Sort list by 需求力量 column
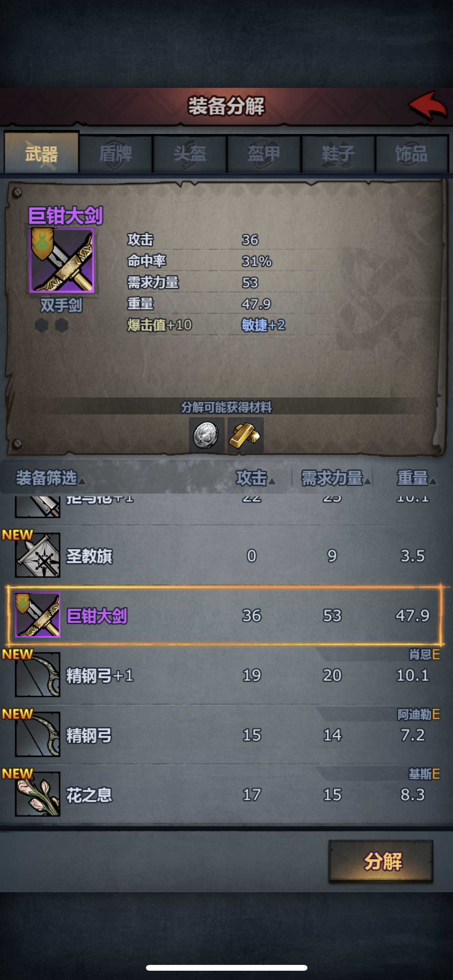Viewport: 453px width, 980px height. coord(336,478)
